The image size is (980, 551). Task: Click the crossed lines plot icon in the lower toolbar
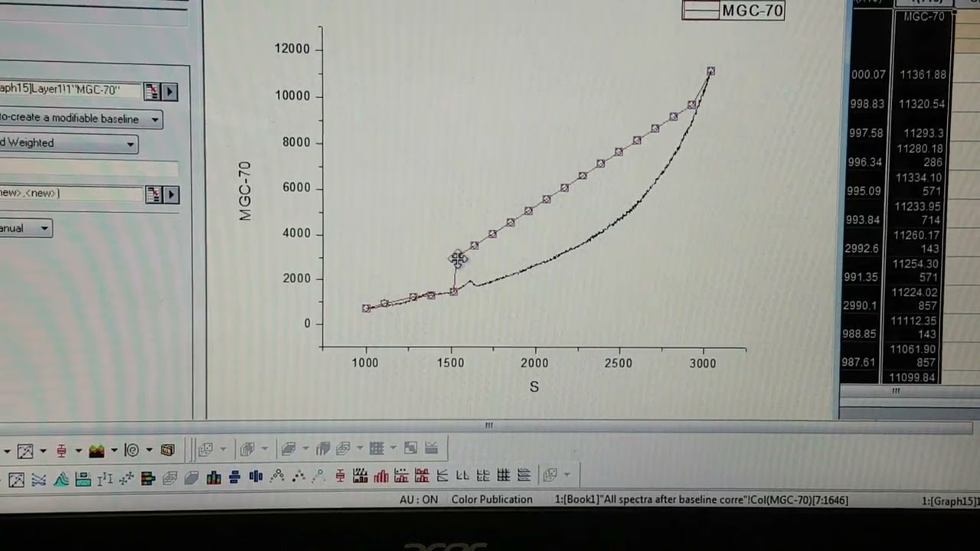38,480
